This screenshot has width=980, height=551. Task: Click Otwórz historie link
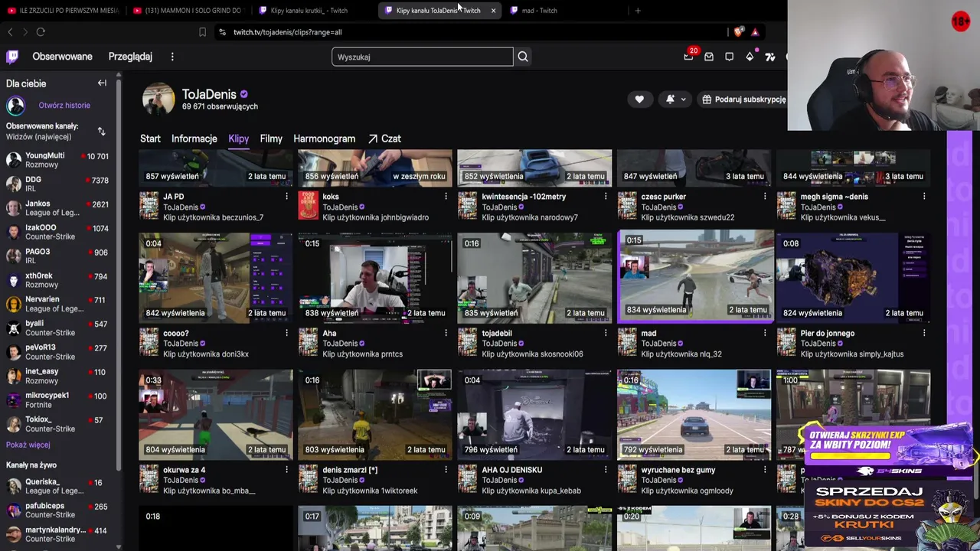(x=64, y=106)
